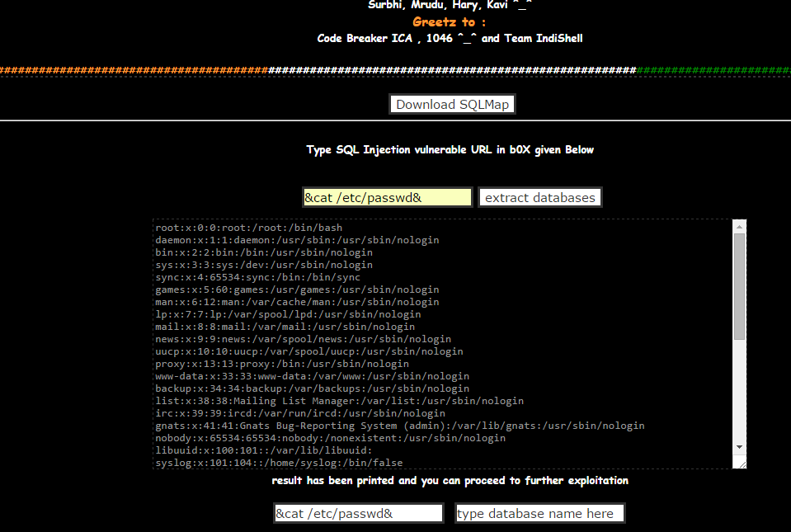
Task: Click the games:x:5:60 output line
Action: (x=297, y=290)
